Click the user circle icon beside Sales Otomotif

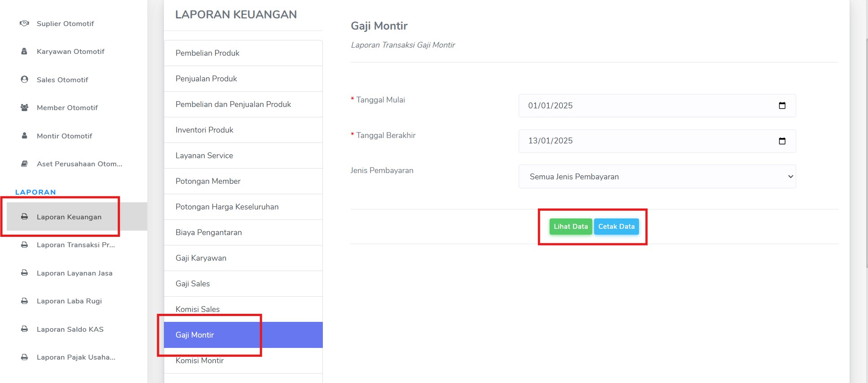pos(24,80)
